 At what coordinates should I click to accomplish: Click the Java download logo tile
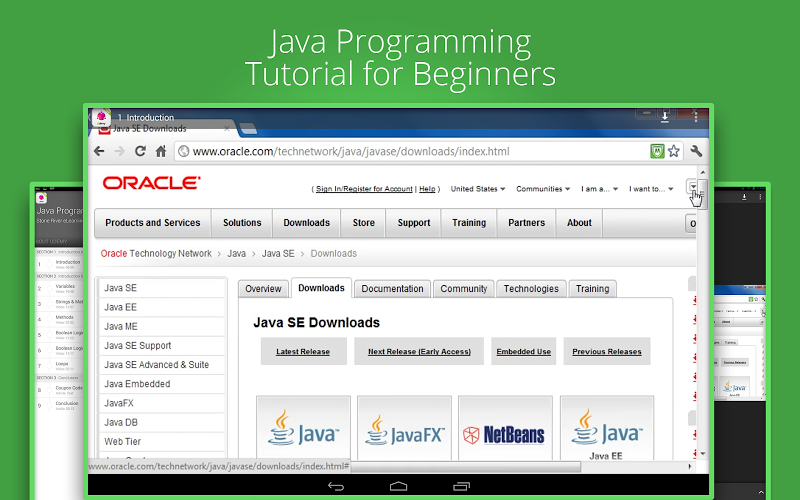pos(303,428)
